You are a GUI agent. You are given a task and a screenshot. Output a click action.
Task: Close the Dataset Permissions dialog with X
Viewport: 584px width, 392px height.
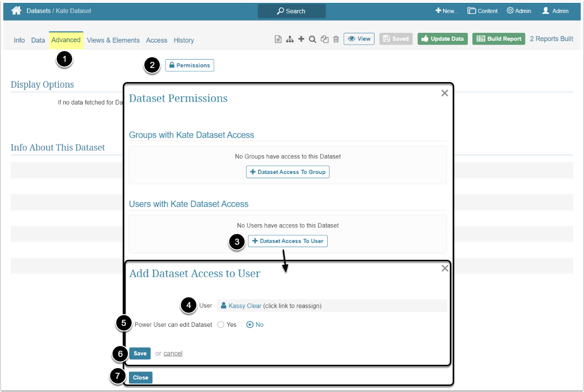445,93
